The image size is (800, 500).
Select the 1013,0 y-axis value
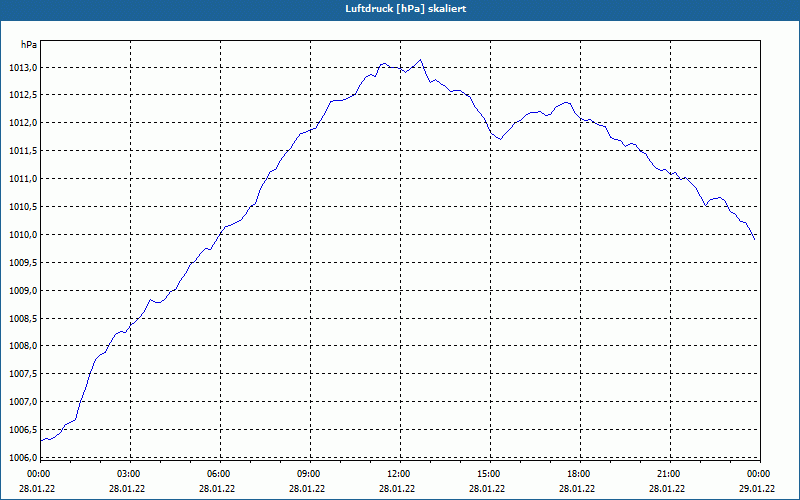pyautogui.click(x=23, y=68)
